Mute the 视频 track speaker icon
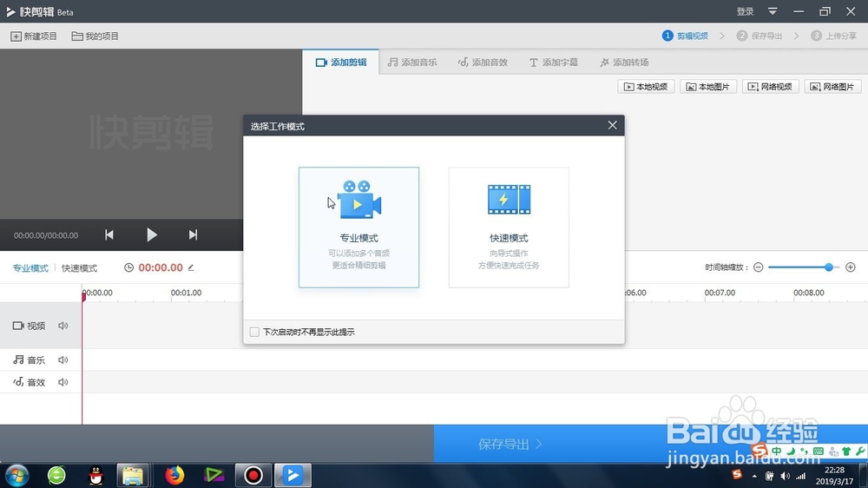Viewport: 868px width, 488px height. click(x=63, y=326)
